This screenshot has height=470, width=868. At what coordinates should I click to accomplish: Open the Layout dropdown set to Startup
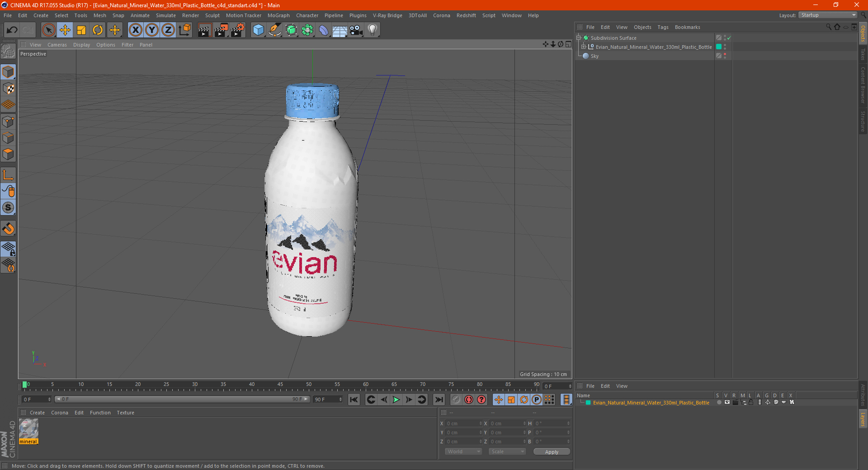pyautogui.click(x=828, y=15)
